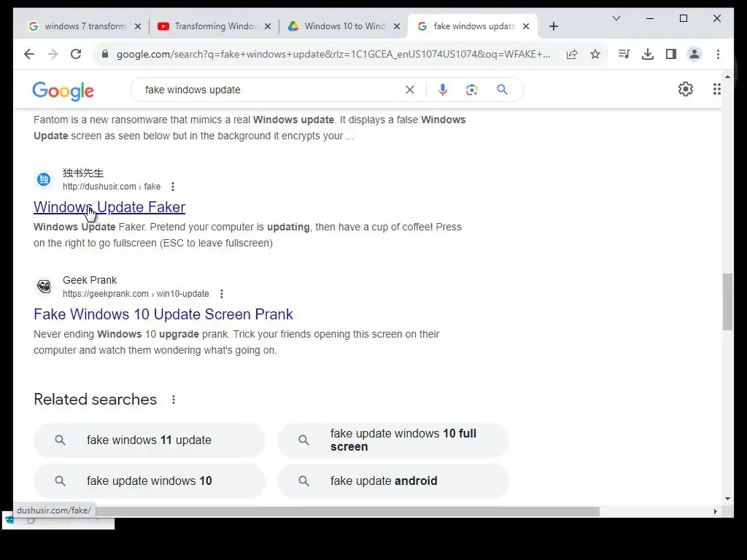
Task: Click the Chrome address bar URL
Action: pyautogui.click(x=333, y=54)
